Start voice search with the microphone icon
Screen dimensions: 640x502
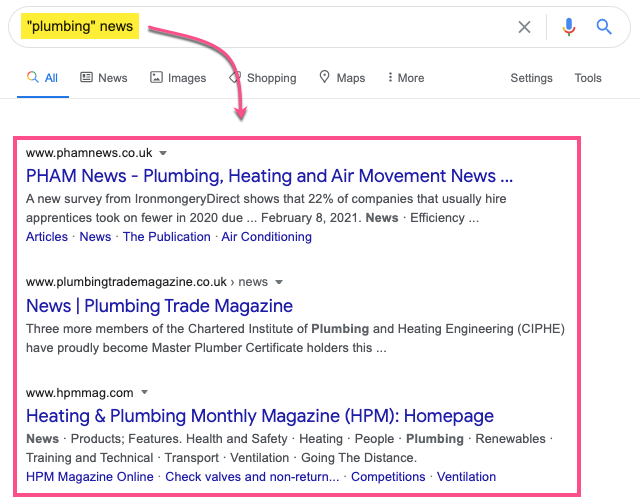pos(569,27)
